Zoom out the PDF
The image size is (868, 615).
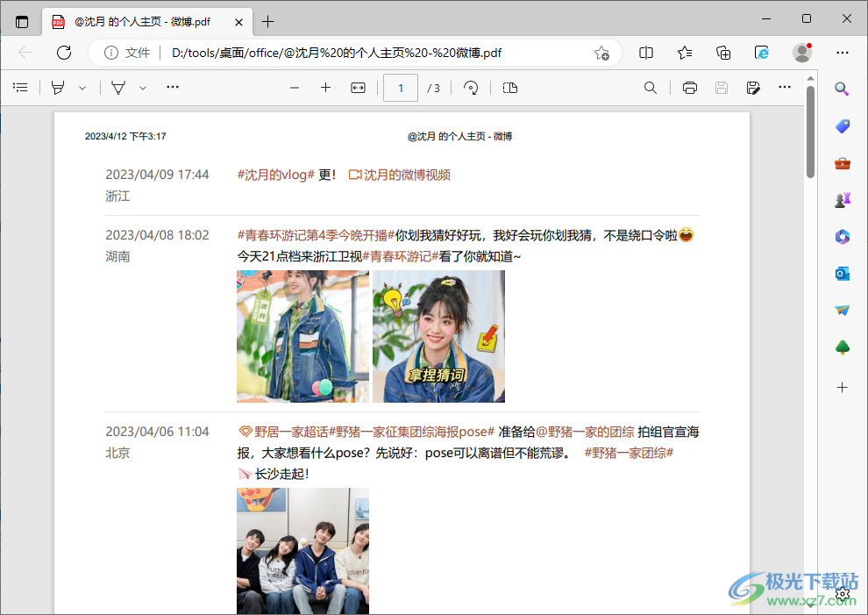295,88
